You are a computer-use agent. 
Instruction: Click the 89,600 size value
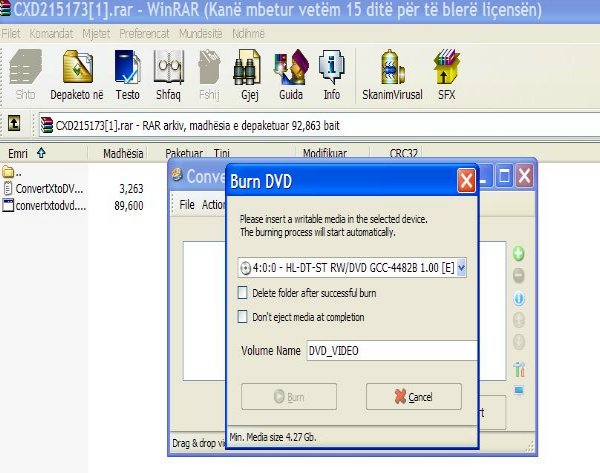[x=129, y=206]
